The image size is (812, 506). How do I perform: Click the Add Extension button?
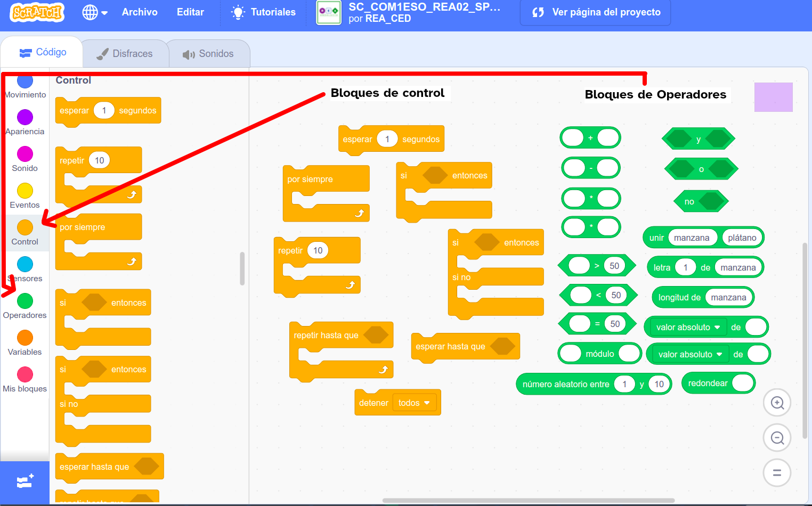[25, 483]
